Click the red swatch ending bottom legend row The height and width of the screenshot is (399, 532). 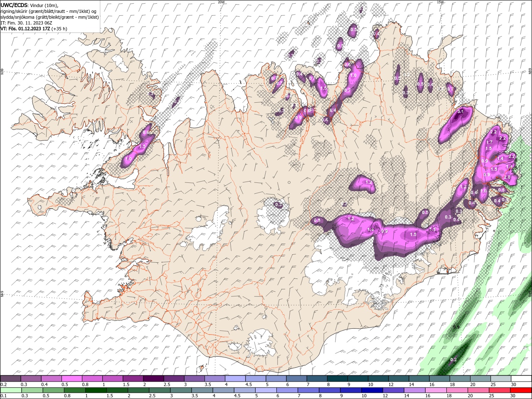tap(521, 390)
